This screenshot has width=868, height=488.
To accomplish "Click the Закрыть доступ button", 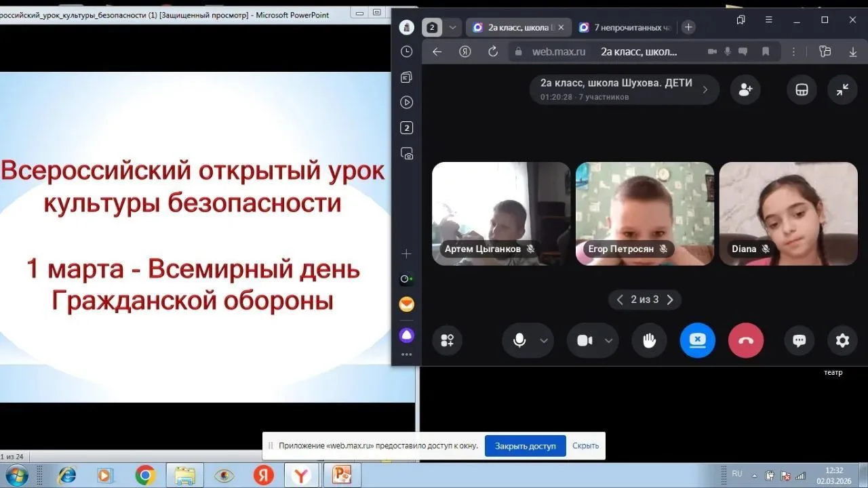I will tap(525, 446).
